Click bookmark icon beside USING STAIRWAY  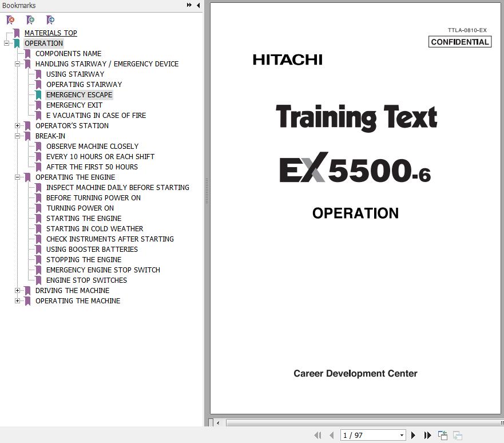point(38,74)
